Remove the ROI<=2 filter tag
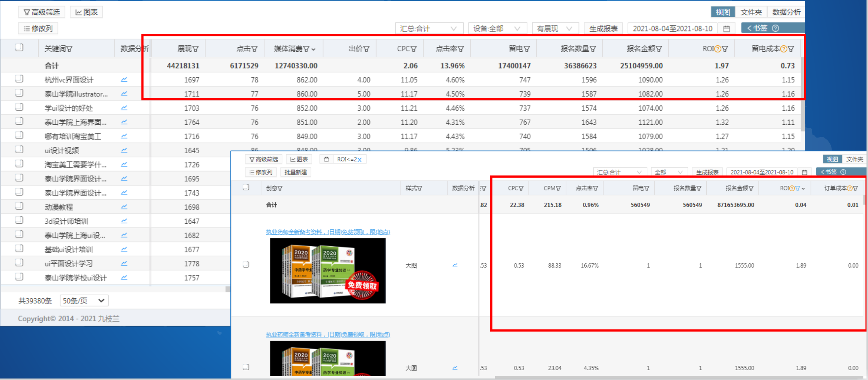Image resolution: width=868 pixels, height=380 pixels. 359,160
